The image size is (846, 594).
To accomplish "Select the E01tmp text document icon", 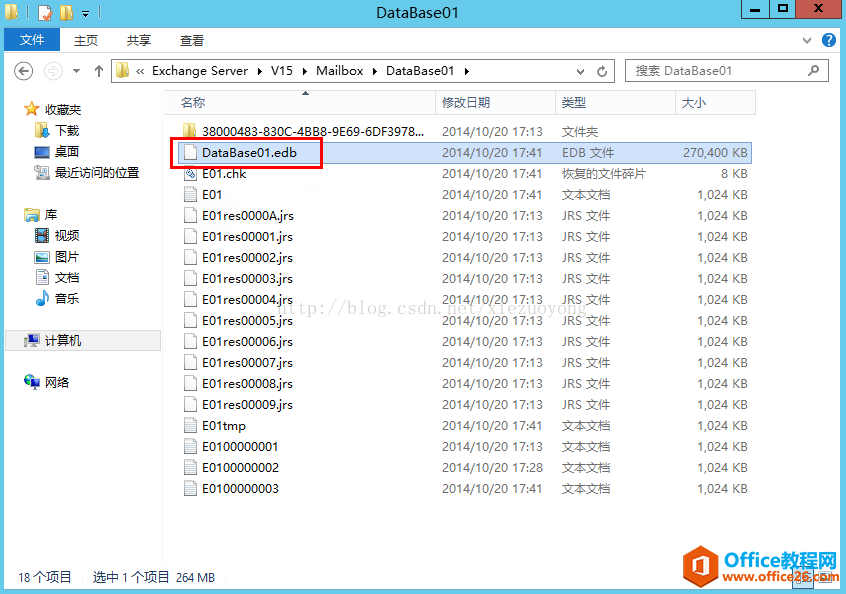I will pyautogui.click(x=190, y=426).
